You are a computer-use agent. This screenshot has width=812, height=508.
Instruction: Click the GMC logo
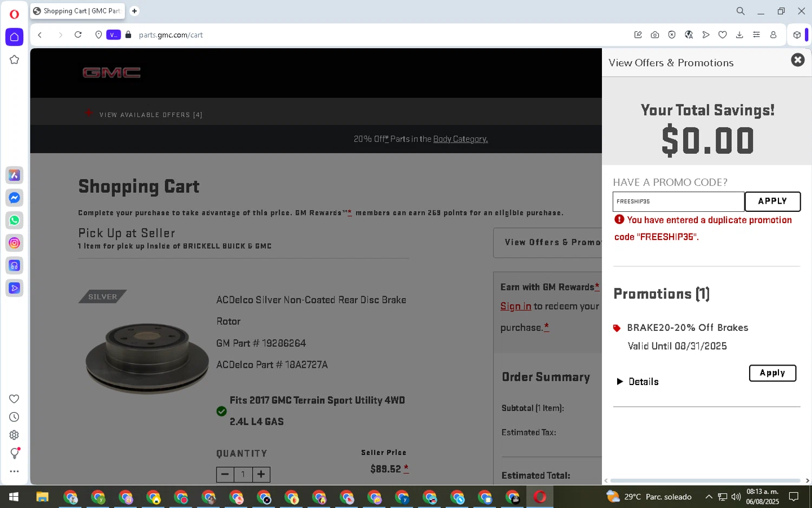point(112,73)
